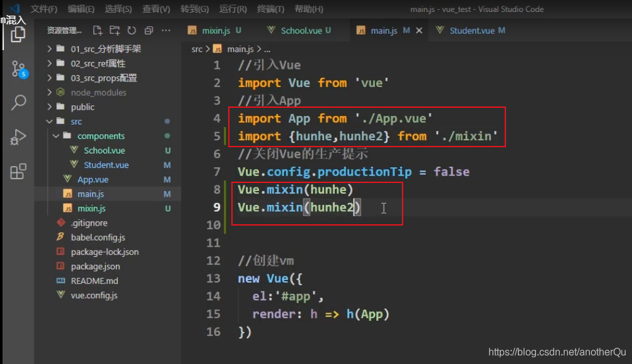Click the 'Vue.mixin(hunhe)' code line
Image resolution: width=632 pixels, height=364 pixels.
pyautogui.click(x=295, y=190)
